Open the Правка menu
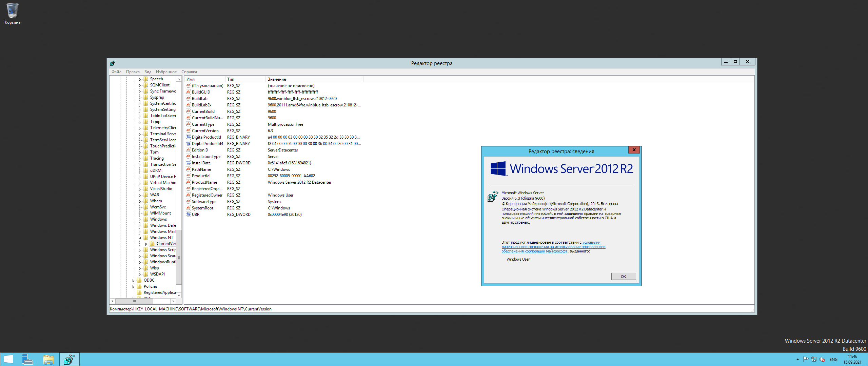 (x=133, y=72)
